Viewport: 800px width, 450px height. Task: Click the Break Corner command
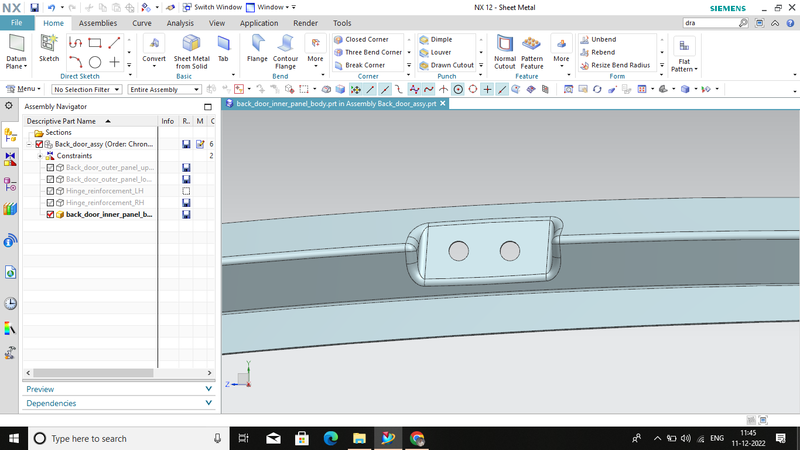pos(360,65)
